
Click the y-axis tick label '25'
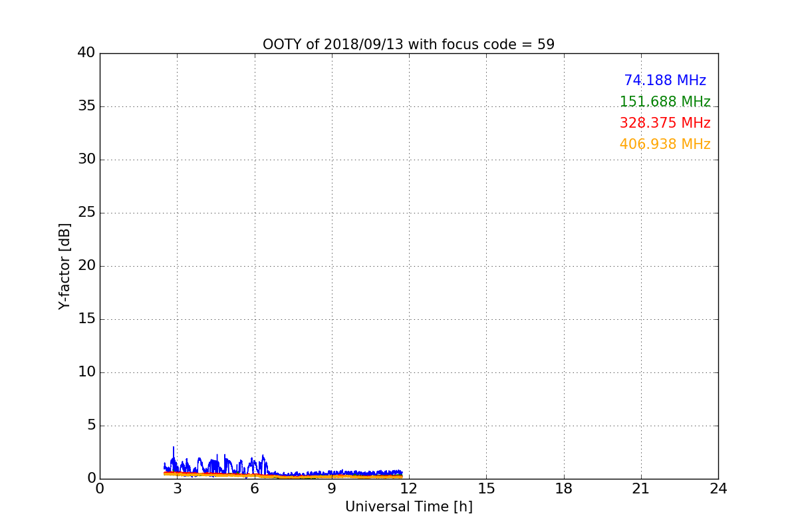click(x=86, y=213)
